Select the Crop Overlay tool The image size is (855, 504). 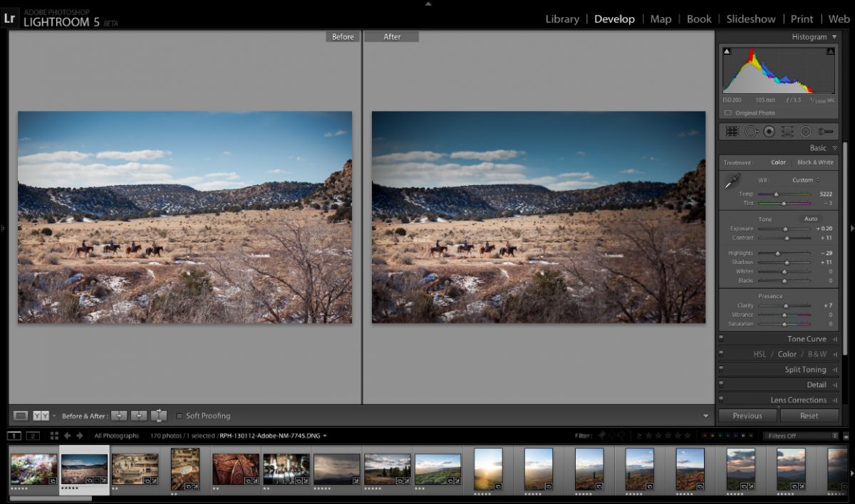(732, 131)
